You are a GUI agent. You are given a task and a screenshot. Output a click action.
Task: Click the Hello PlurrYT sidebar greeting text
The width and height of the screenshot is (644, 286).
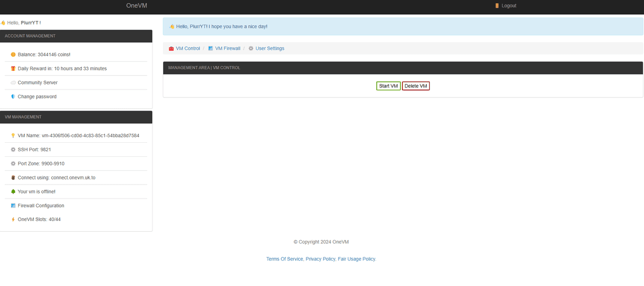pyautogui.click(x=24, y=23)
